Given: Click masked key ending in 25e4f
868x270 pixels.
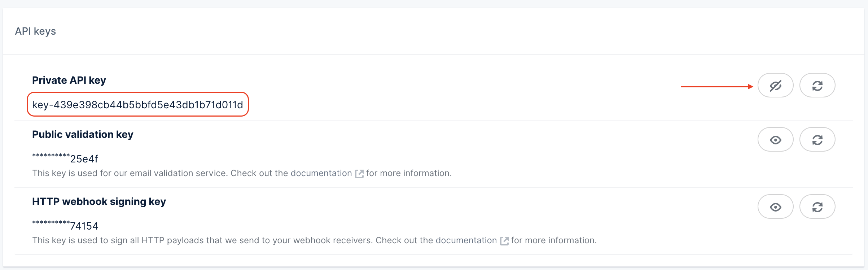Looking at the screenshot, I should (65, 158).
